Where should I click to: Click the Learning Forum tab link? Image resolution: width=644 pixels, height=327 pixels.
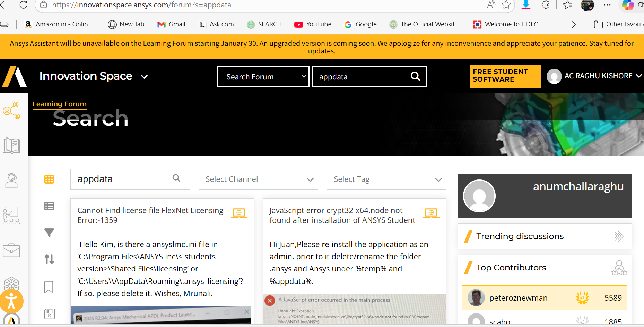pos(60,104)
